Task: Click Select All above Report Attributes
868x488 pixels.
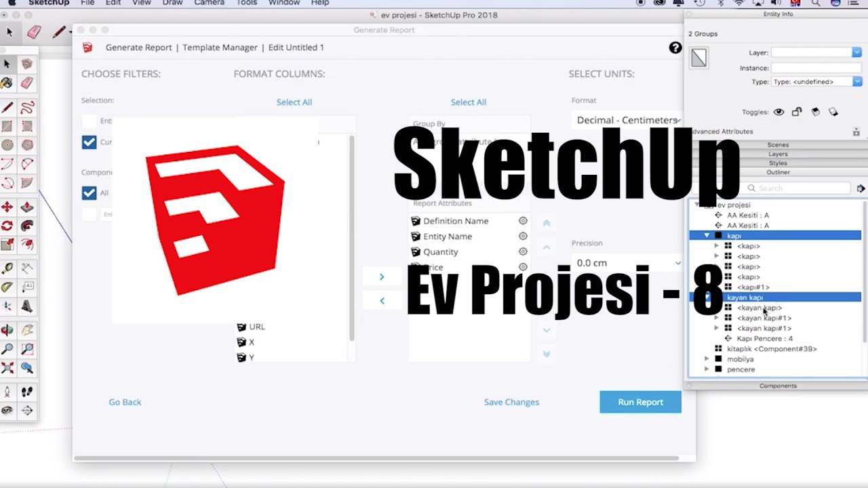Action: [468, 102]
